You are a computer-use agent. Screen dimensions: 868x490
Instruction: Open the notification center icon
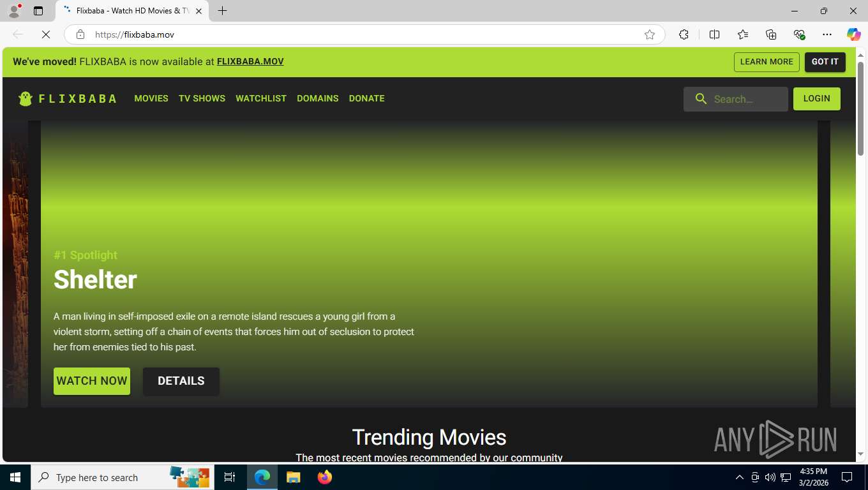coord(847,477)
